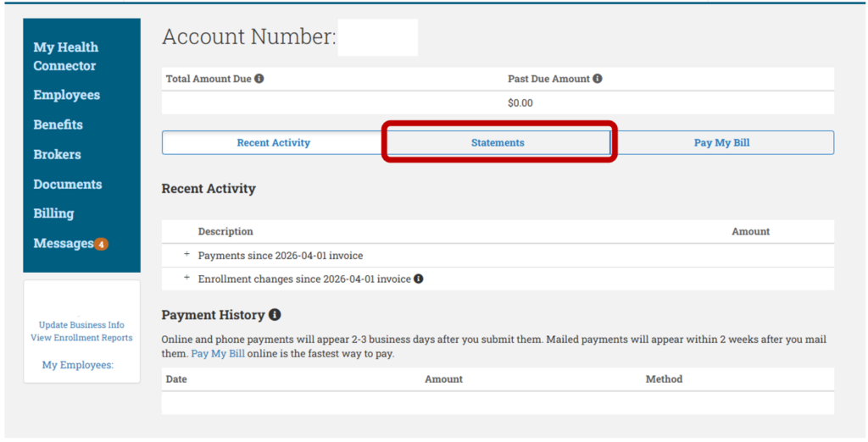Open Messages in the sidebar
This screenshot has height=442, width=868.
click(x=63, y=243)
